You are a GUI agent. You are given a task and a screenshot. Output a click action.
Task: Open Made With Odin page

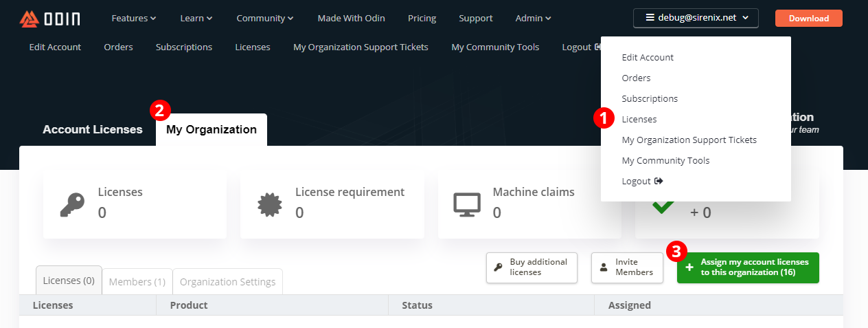(x=351, y=19)
